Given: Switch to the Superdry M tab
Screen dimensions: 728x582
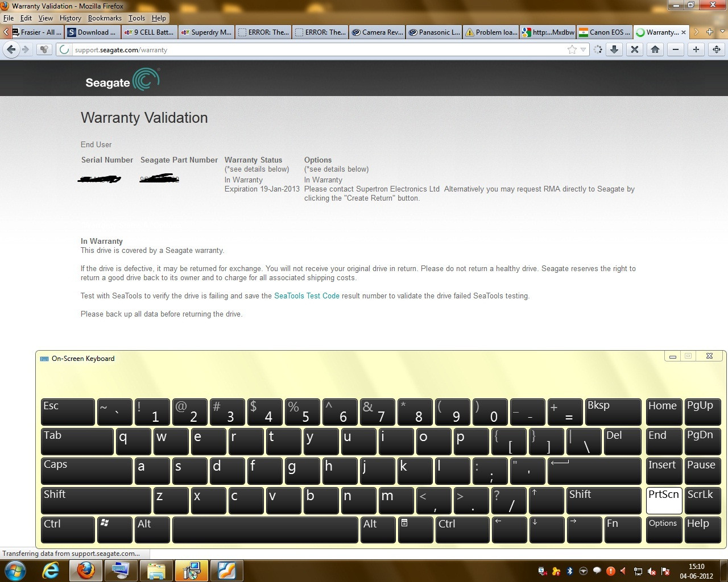Looking at the screenshot, I should pyautogui.click(x=206, y=32).
